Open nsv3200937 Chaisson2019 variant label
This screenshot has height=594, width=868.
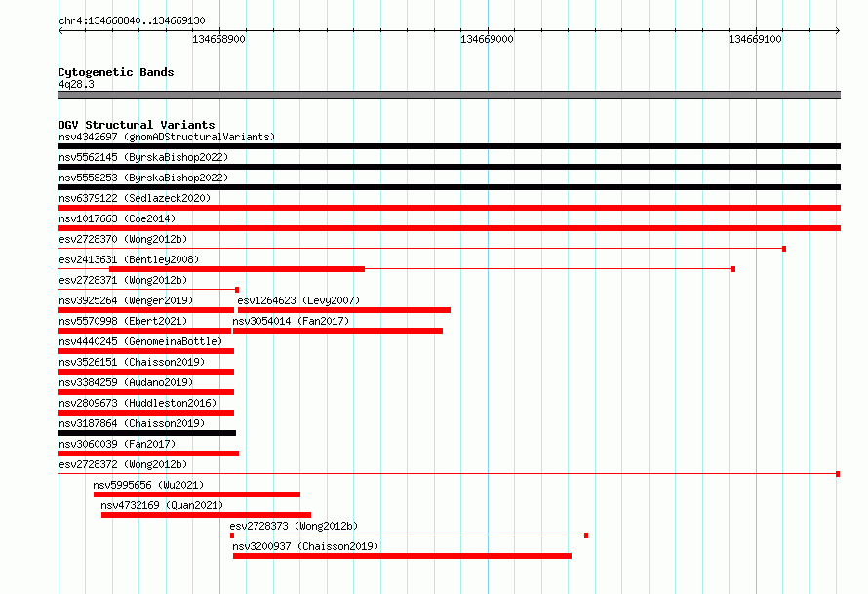click(305, 546)
